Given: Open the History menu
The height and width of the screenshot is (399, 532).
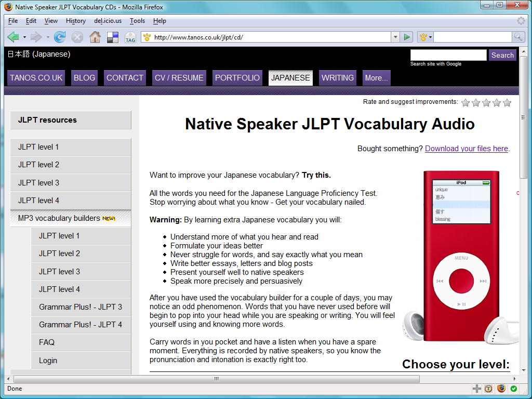Looking at the screenshot, I should (x=76, y=21).
